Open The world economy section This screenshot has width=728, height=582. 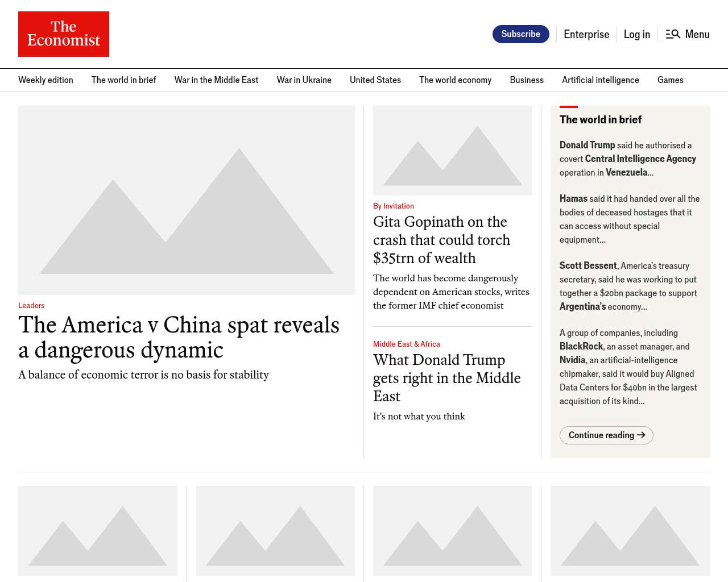[456, 80]
